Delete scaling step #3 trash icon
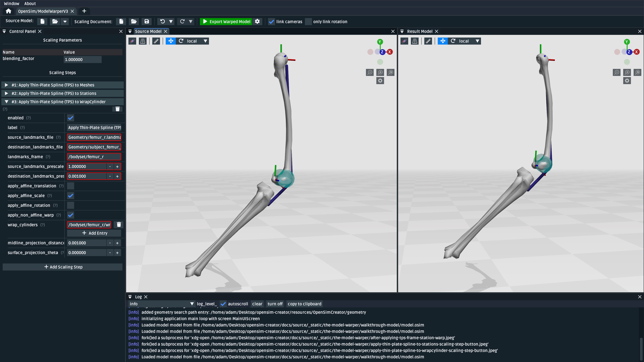The height and width of the screenshot is (362, 644). coord(118,109)
